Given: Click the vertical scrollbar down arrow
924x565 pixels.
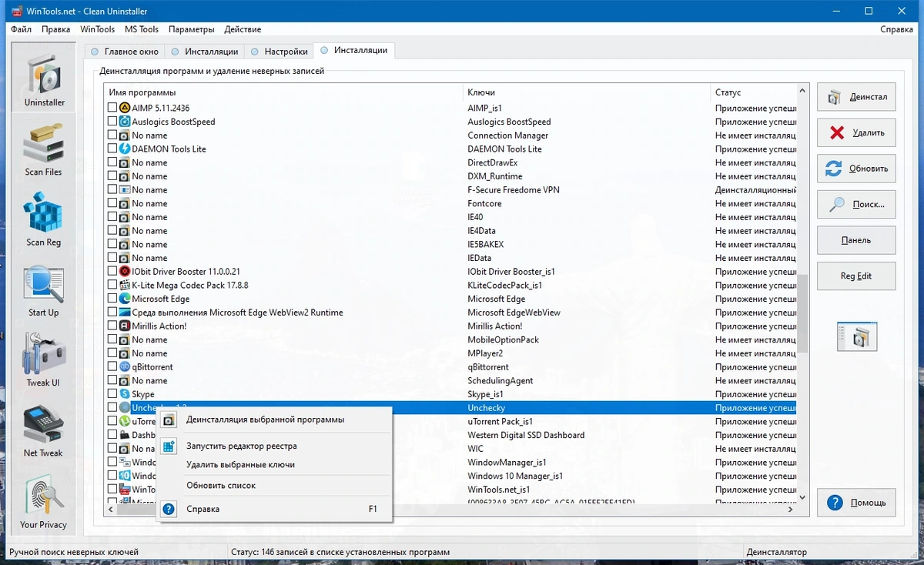Looking at the screenshot, I should [x=803, y=497].
